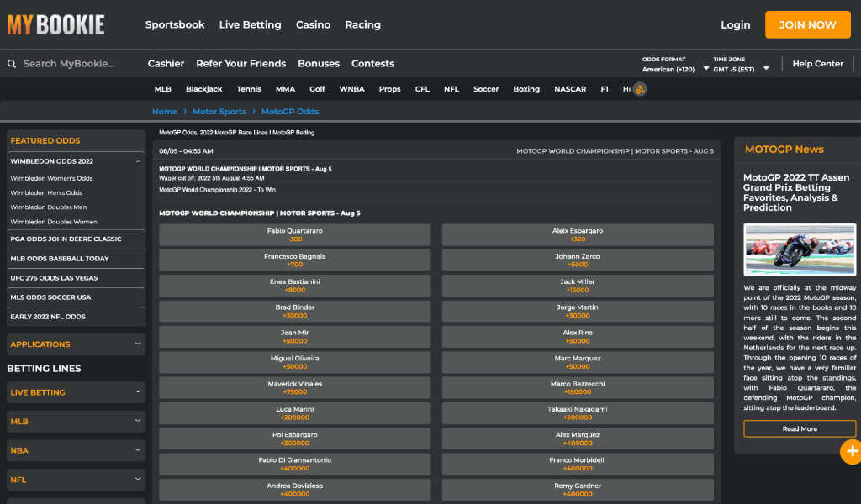Click the Home breadcrumb
This screenshot has width=861, height=504.
(164, 112)
